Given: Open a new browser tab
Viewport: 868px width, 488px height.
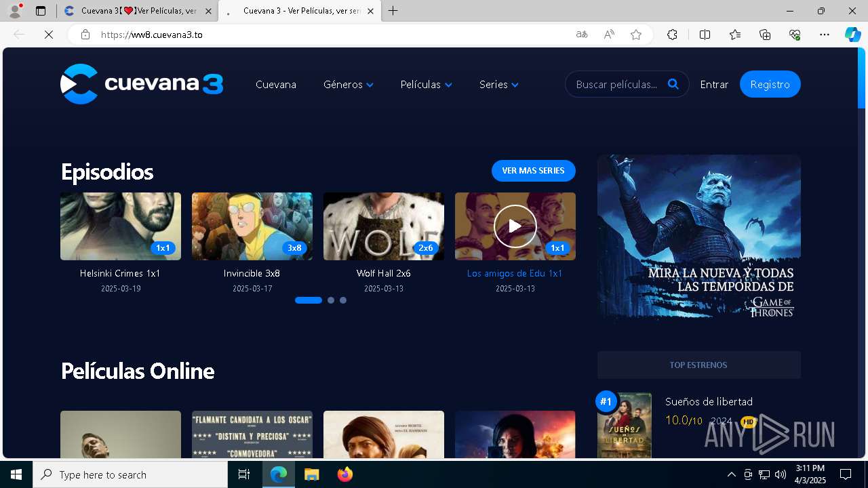Looking at the screenshot, I should [393, 11].
